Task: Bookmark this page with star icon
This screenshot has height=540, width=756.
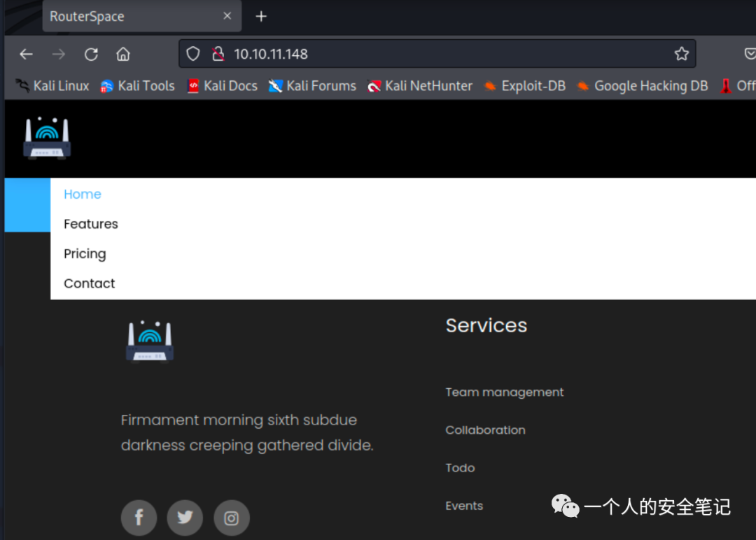Action: [x=681, y=54]
